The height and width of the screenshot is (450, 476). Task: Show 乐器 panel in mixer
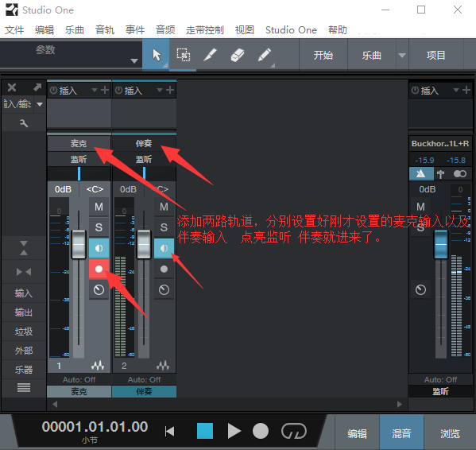click(x=24, y=370)
